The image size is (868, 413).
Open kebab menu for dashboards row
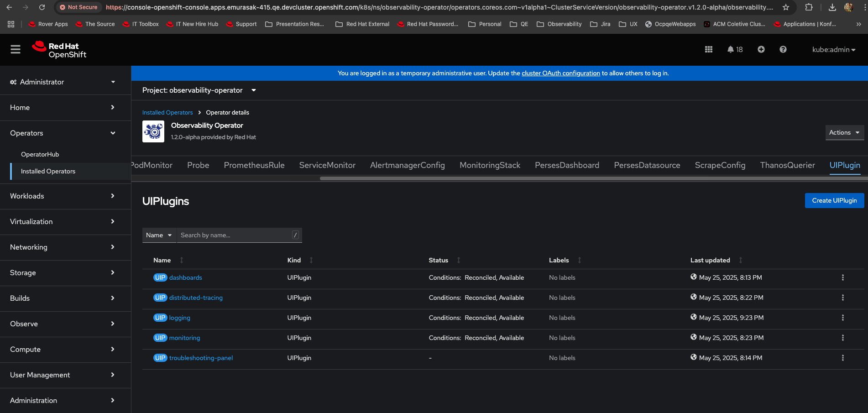click(x=842, y=277)
